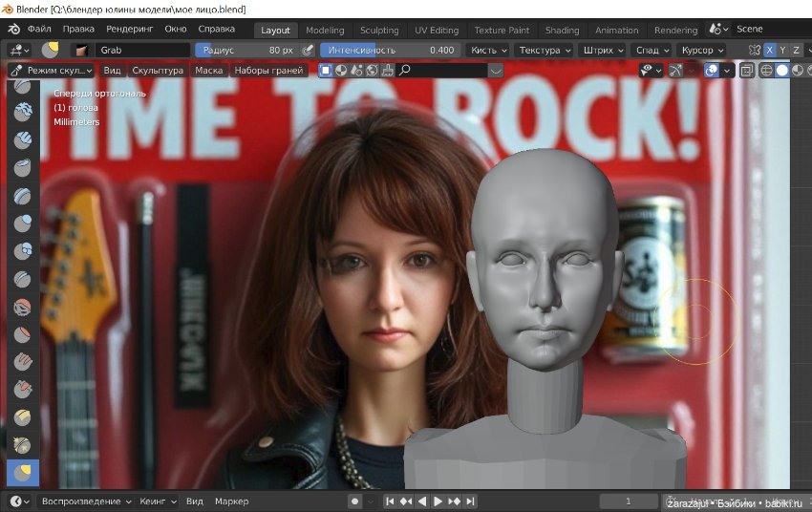Expand the Кисть brush dropdown
Screen dimensions: 812x512
tap(487, 50)
